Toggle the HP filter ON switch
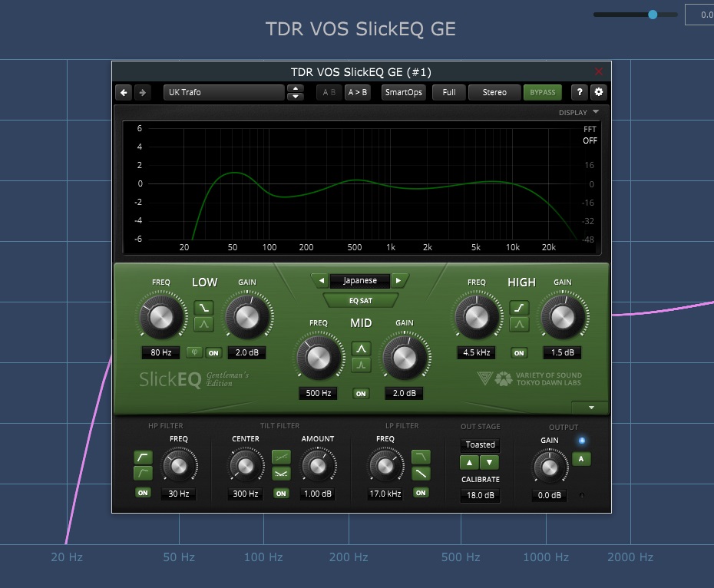 click(x=143, y=493)
